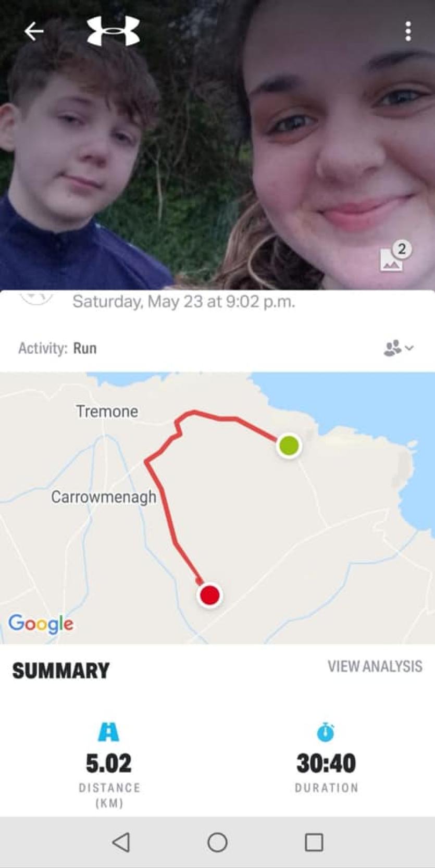Tap the blue distance road icon
Image resolution: width=435 pixels, height=868 pixels.
pyautogui.click(x=108, y=732)
